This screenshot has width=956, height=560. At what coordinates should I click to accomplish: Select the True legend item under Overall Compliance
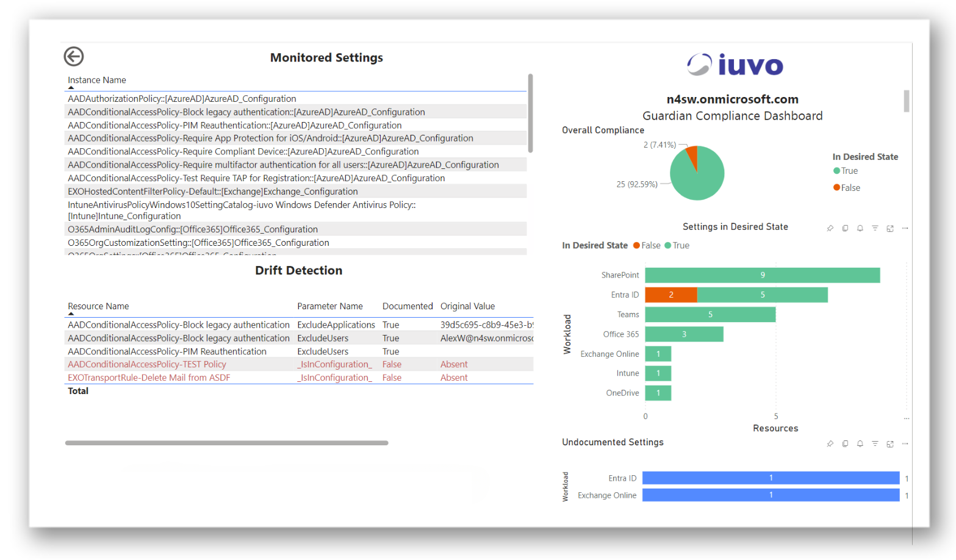[x=846, y=171]
